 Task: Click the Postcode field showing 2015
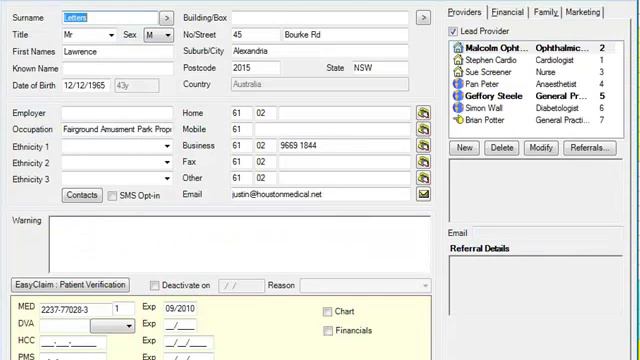[x=256, y=68]
